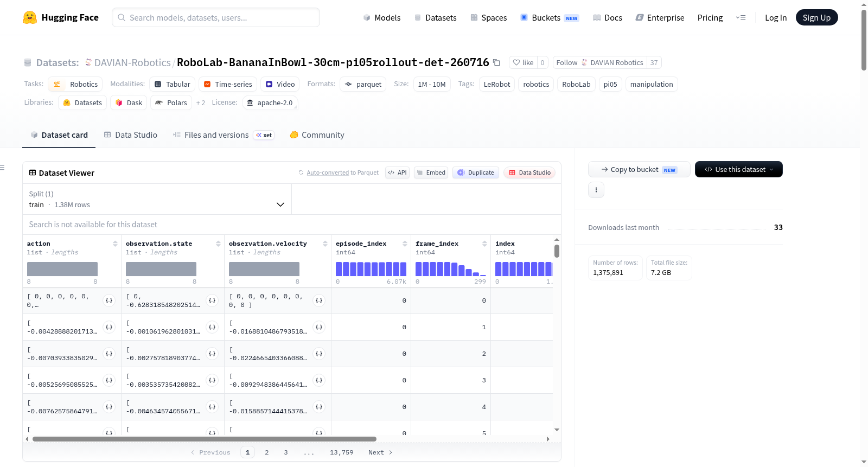Expand -0.0158857144415378 velocity cell braces icon

point(319,407)
